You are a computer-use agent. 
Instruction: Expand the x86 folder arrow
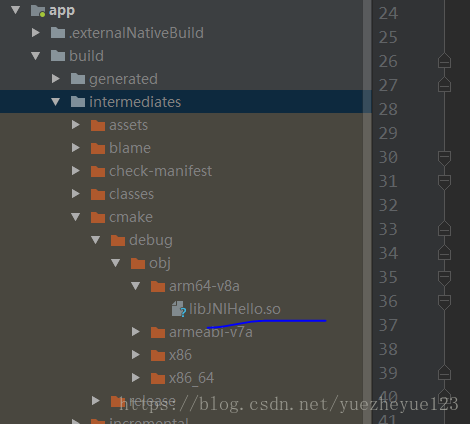[x=136, y=355]
